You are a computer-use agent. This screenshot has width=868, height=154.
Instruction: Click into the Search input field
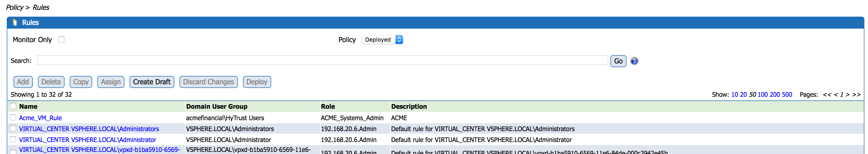(322, 60)
